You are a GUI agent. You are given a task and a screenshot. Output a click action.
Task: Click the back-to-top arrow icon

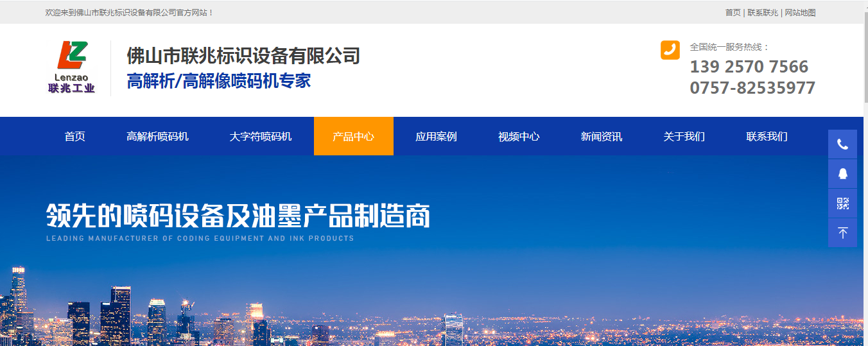coord(842,233)
